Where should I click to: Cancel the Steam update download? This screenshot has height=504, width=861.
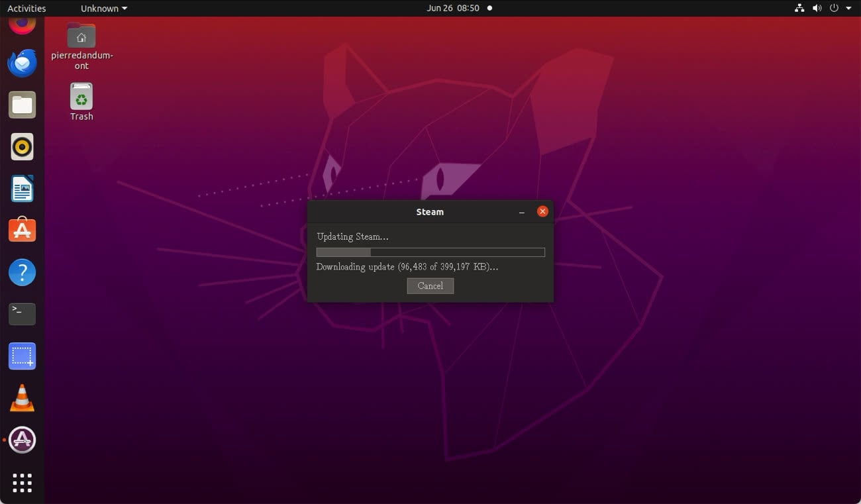pyautogui.click(x=430, y=285)
